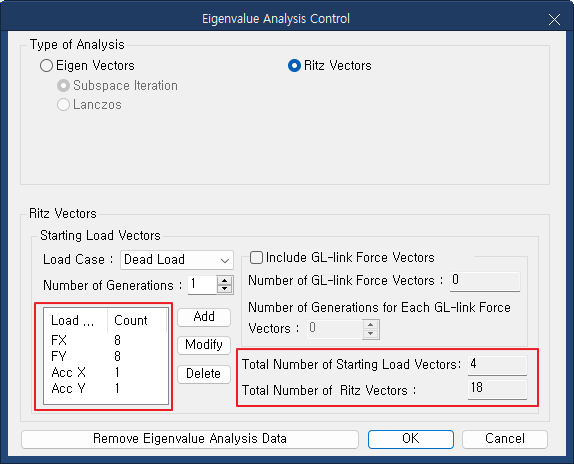
Task: Click the Count column header
Action: point(137,321)
